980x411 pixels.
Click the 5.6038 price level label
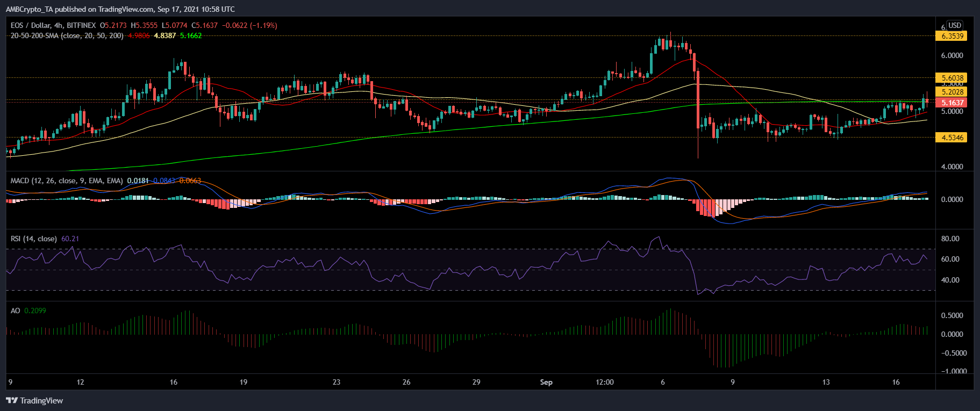point(951,78)
